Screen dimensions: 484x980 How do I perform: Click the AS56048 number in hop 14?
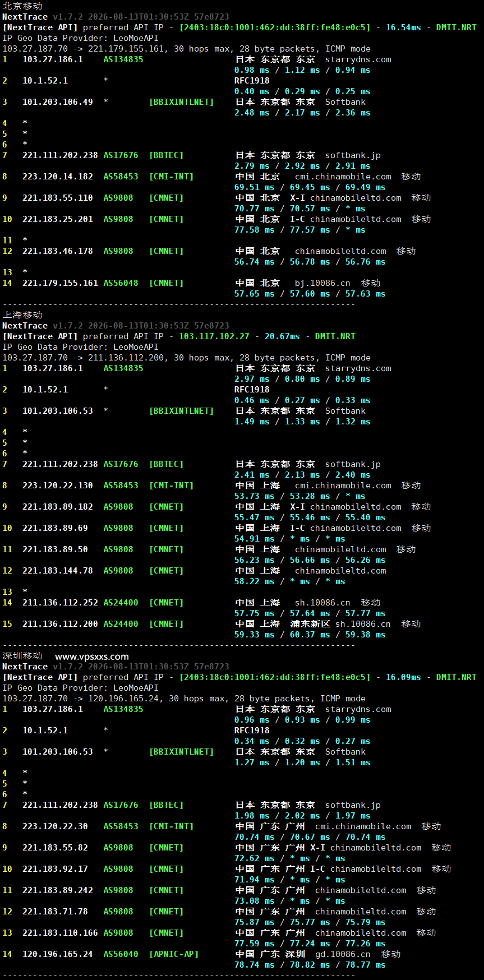(x=121, y=283)
